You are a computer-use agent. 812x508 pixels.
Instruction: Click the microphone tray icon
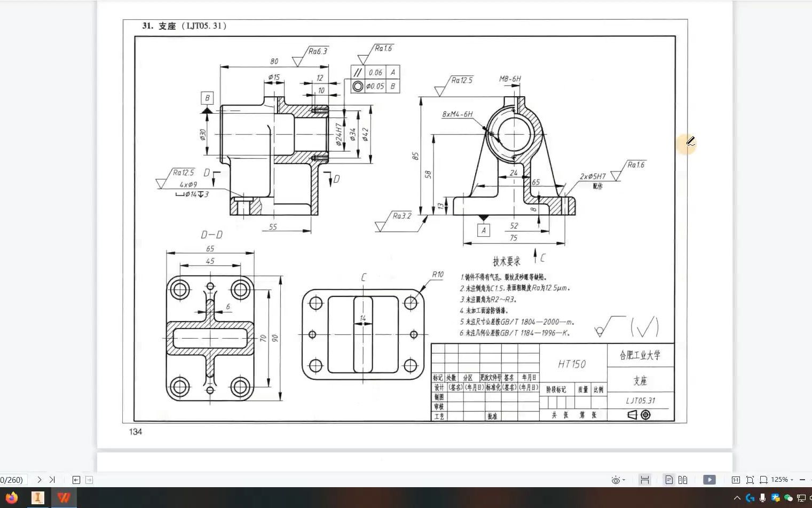(x=763, y=498)
